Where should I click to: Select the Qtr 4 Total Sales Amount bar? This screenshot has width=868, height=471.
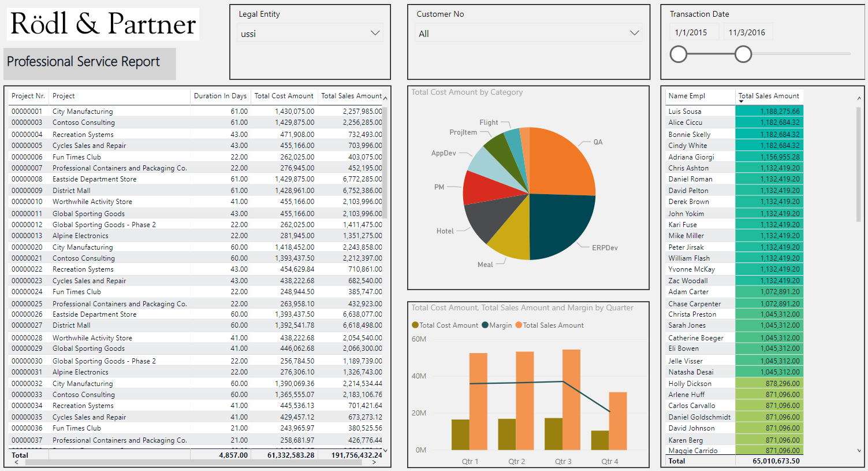point(618,421)
